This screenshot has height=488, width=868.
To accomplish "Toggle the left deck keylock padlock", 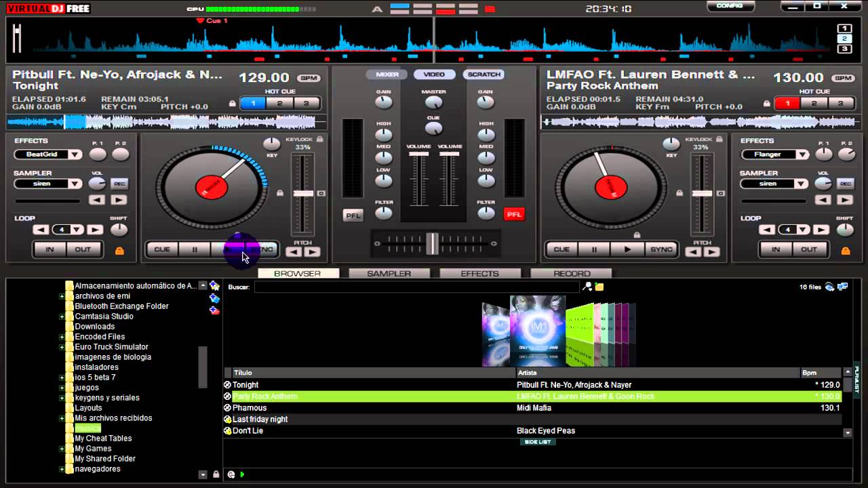I will [319, 138].
